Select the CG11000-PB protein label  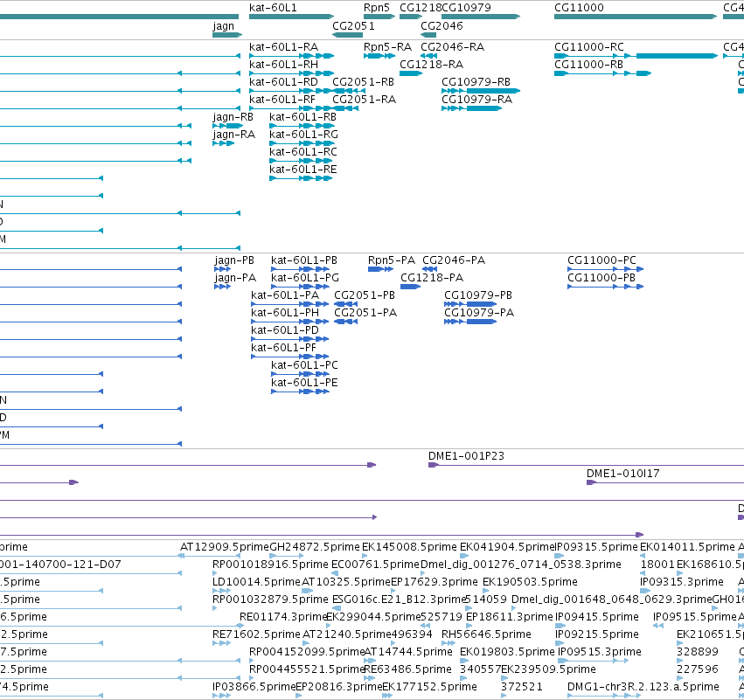click(601, 278)
